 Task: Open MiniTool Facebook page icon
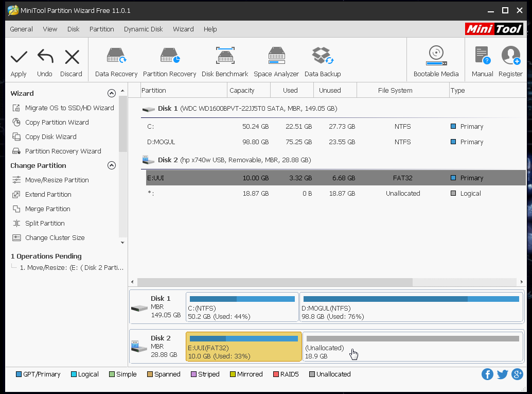[487, 374]
